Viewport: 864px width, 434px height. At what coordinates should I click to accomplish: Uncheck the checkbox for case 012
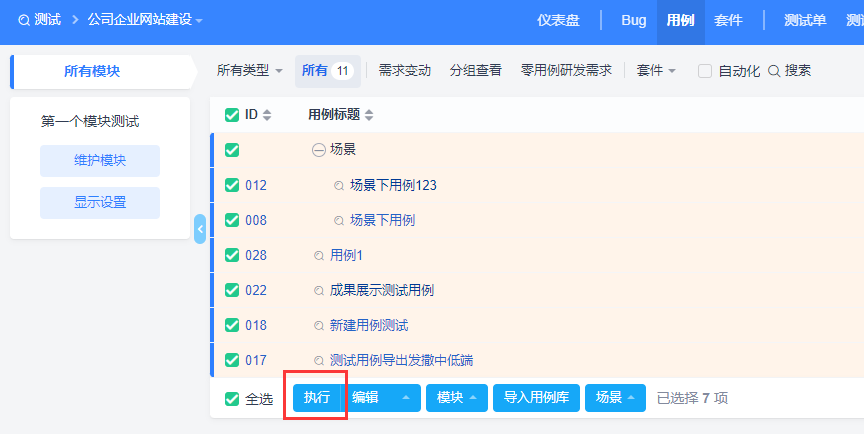click(232, 185)
